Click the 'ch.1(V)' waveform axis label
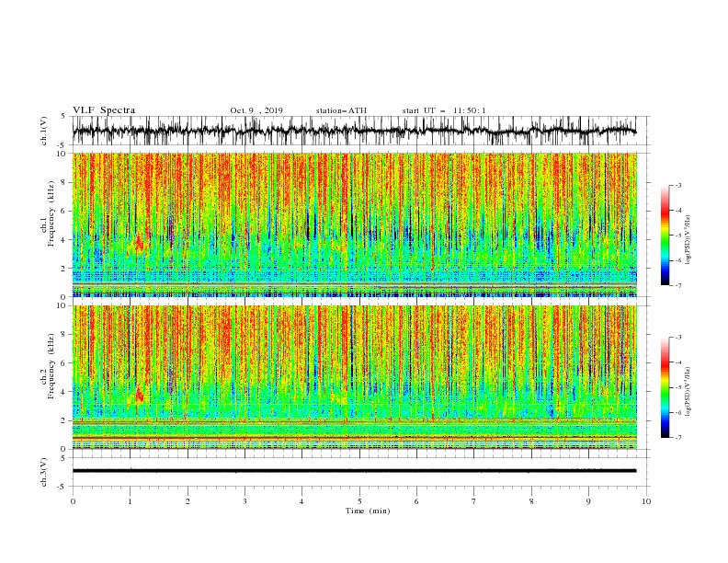 44,131
